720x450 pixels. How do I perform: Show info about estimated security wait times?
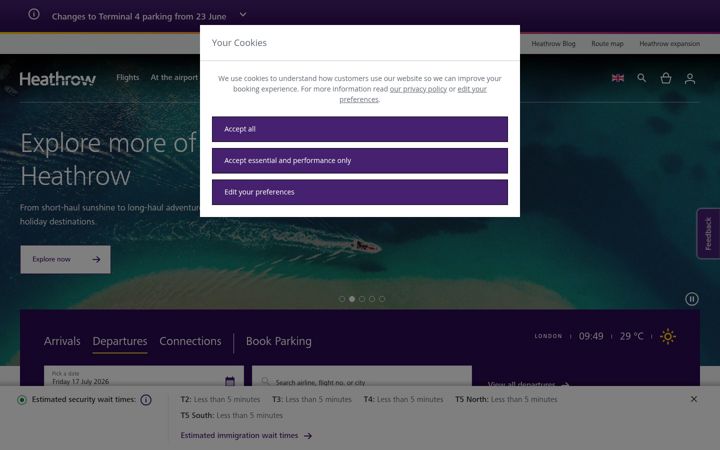pyautogui.click(x=146, y=400)
